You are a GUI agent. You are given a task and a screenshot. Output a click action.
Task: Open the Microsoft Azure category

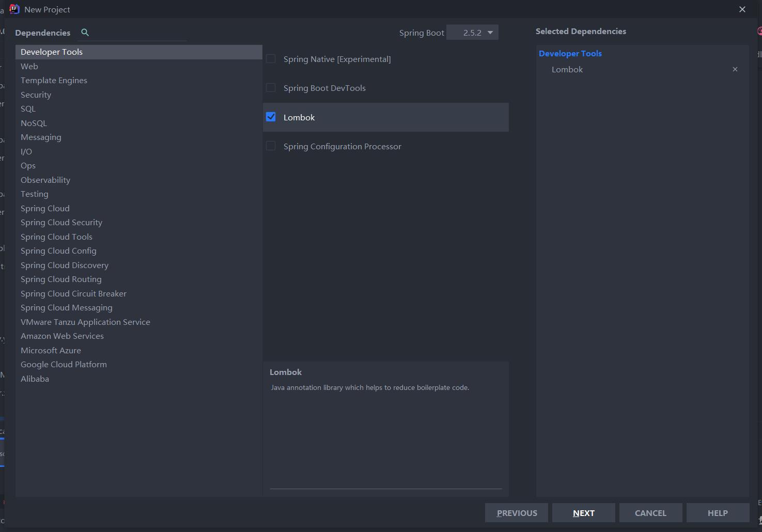tap(139, 350)
